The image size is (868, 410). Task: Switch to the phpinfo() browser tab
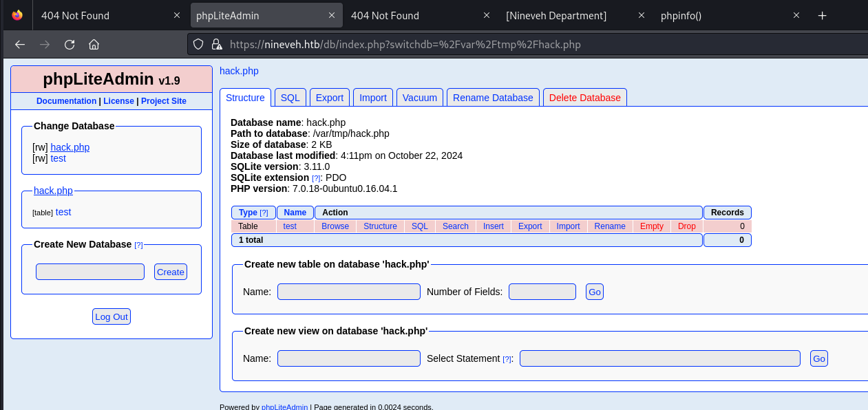(681, 15)
